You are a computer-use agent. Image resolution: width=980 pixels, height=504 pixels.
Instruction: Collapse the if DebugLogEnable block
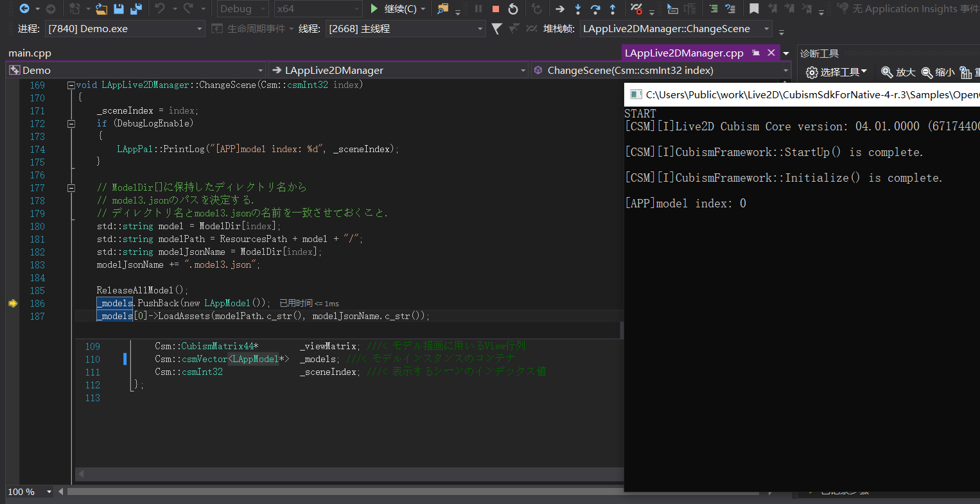pos(71,123)
